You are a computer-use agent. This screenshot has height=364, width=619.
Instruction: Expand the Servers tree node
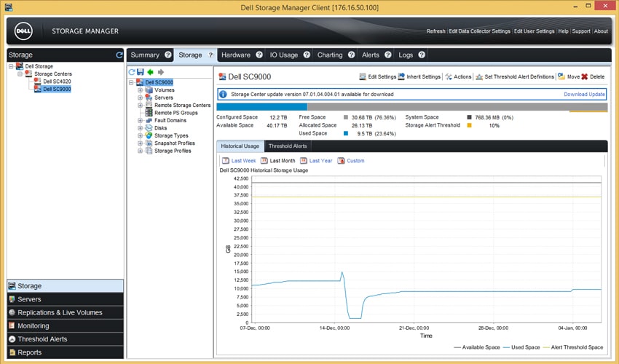point(140,98)
